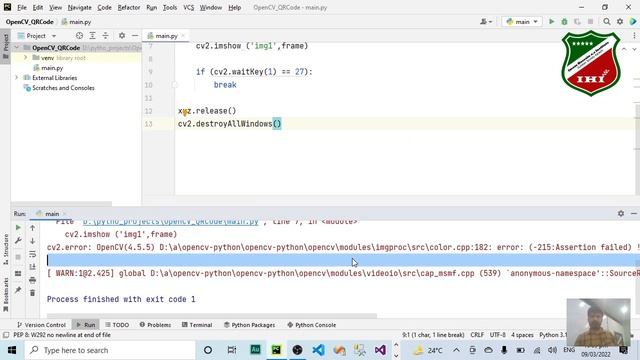Start debugging with the bug icon
The width and height of the screenshot is (640, 360).
564,22
